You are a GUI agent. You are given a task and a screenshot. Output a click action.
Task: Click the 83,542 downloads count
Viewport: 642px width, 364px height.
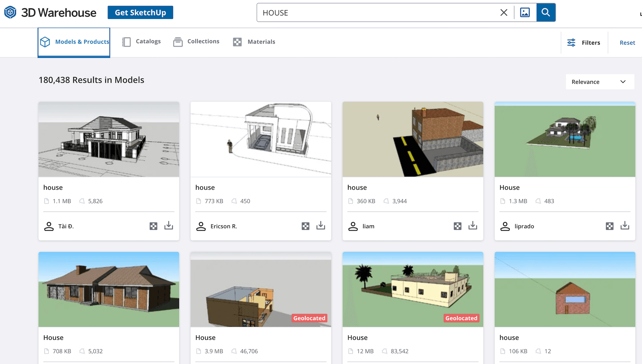point(400,351)
